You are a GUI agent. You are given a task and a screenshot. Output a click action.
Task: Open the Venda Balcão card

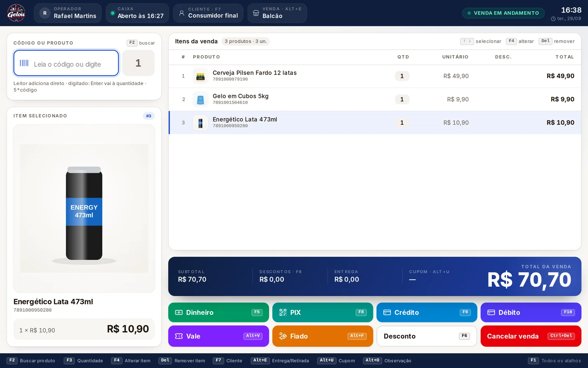click(277, 13)
